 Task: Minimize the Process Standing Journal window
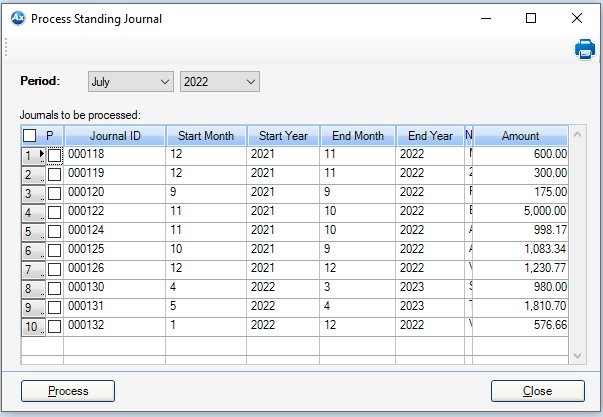486,18
